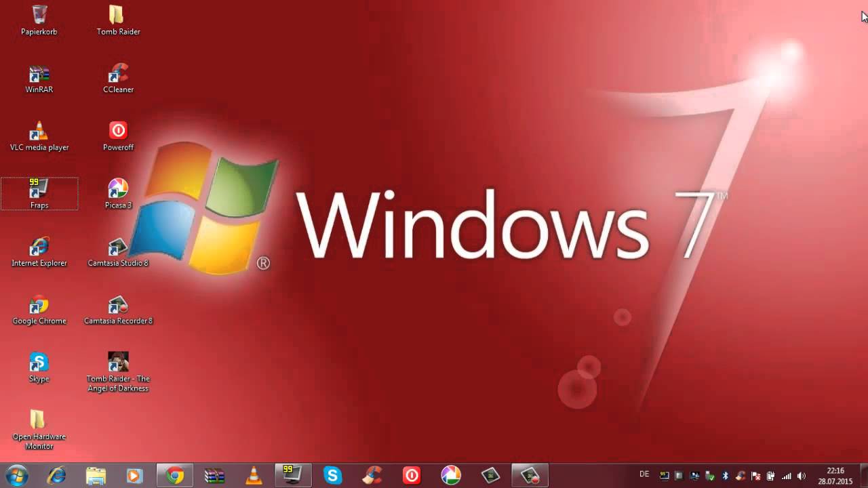Viewport: 868px width, 488px height.
Task: Select the Fraps desktop shortcut
Action: pos(39,194)
